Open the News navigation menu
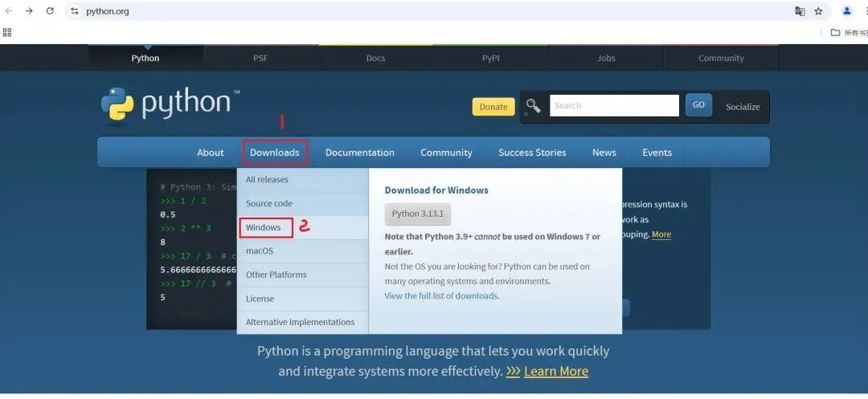Image resolution: width=868 pixels, height=399 pixels. pos(604,153)
